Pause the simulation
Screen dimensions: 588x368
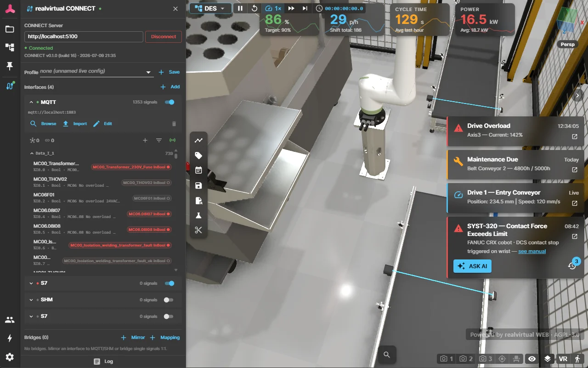point(240,8)
